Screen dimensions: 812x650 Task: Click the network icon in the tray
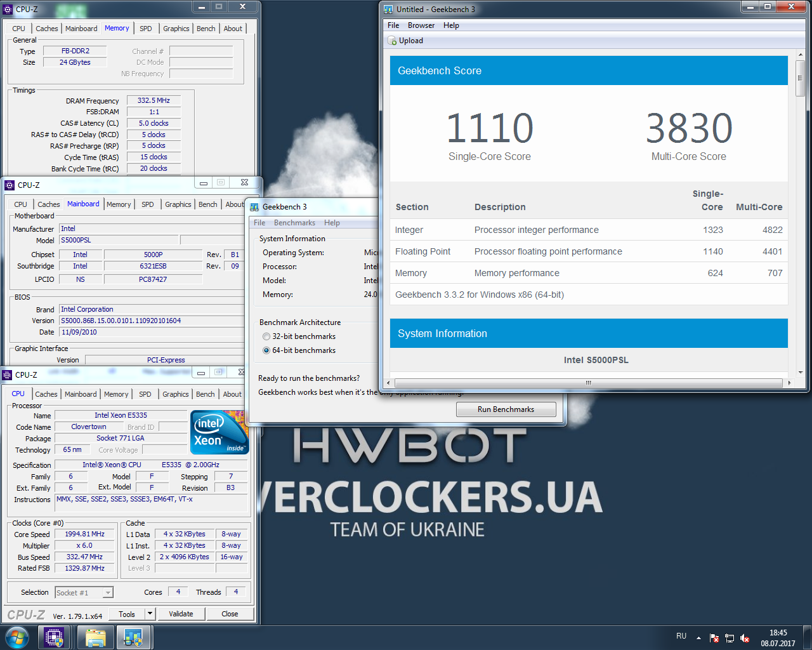pyautogui.click(x=730, y=638)
